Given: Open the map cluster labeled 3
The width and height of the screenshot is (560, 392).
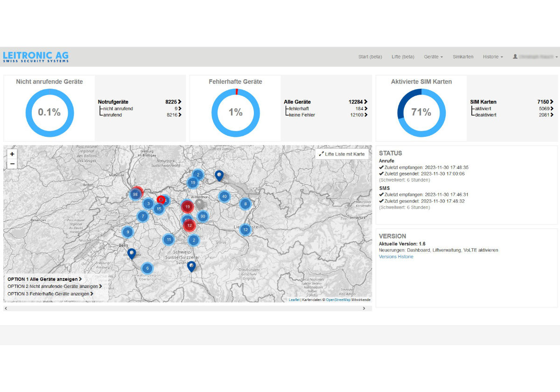Looking at the screenshot, I should tap(148, 203).
